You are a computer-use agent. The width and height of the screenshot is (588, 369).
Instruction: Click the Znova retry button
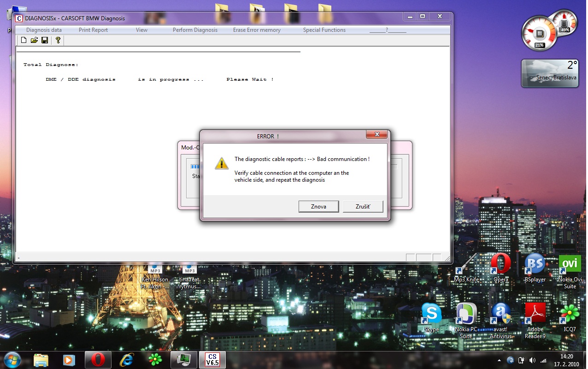tap(318, 207)
